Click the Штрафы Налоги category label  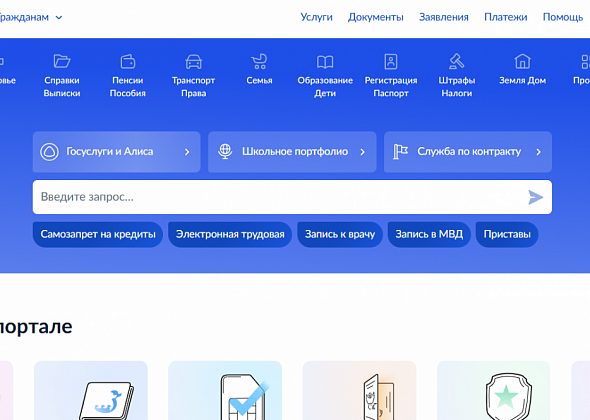(x=456, y=87)
